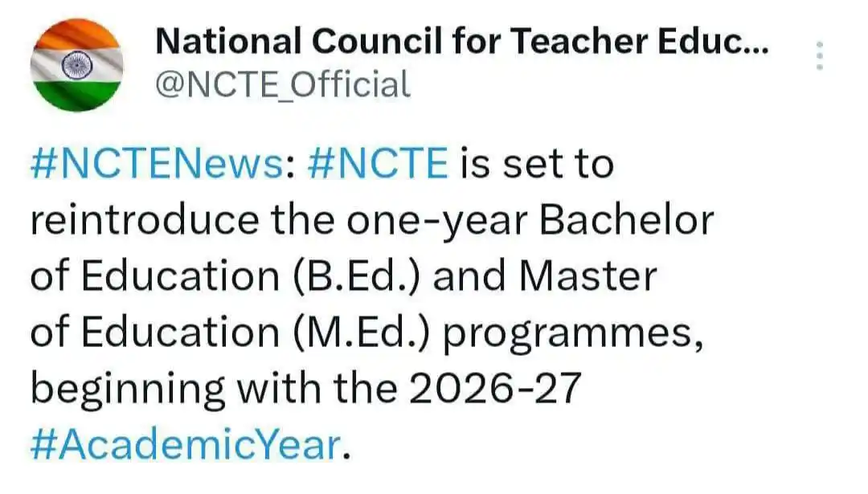Open the three-dot more options menu
This screenshot has height=494, width=868.
(x=820, y=56)
